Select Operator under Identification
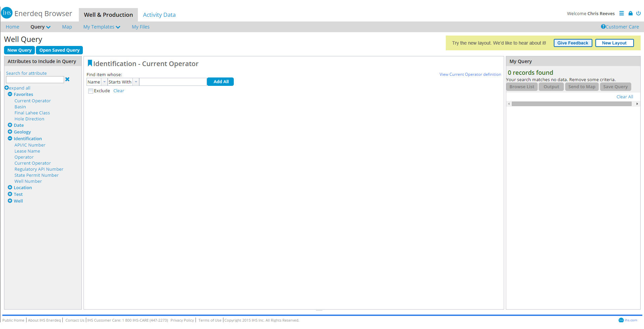The width and height of the screenshot is (644, 329). pos(24,157)
